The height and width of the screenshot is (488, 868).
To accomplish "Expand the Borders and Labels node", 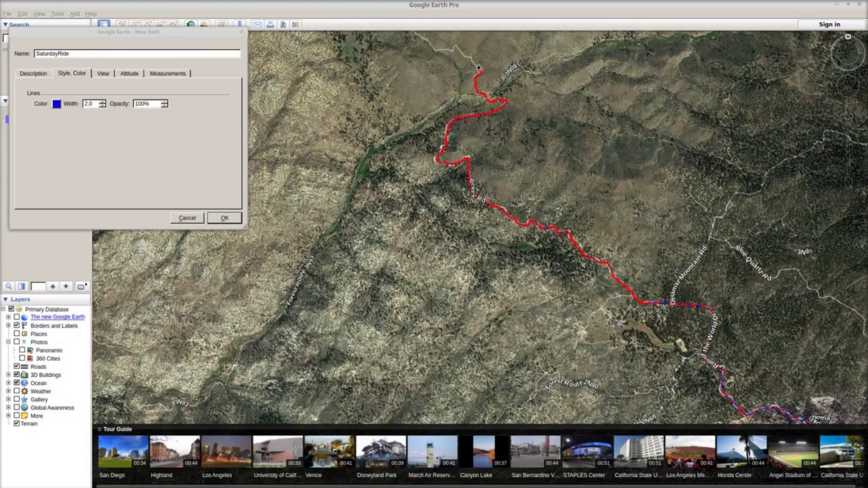I will coord(8,325).
